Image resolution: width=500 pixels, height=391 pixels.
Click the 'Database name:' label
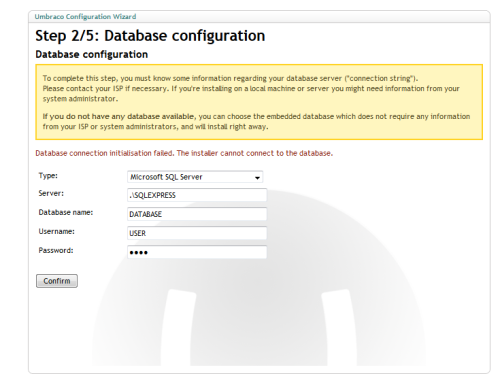point(66,212)
